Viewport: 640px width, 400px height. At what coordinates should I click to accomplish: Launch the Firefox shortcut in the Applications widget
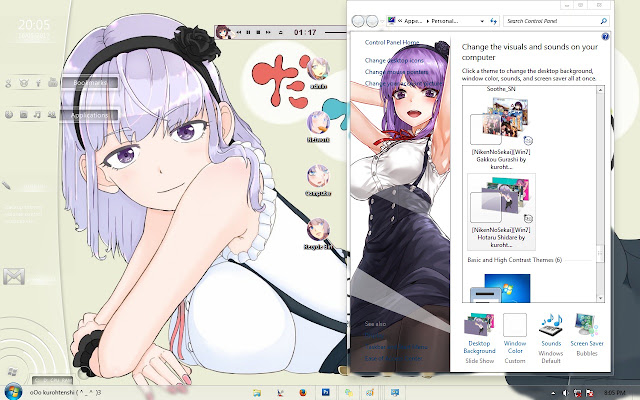pyautogui.click(x=9, y=115)
